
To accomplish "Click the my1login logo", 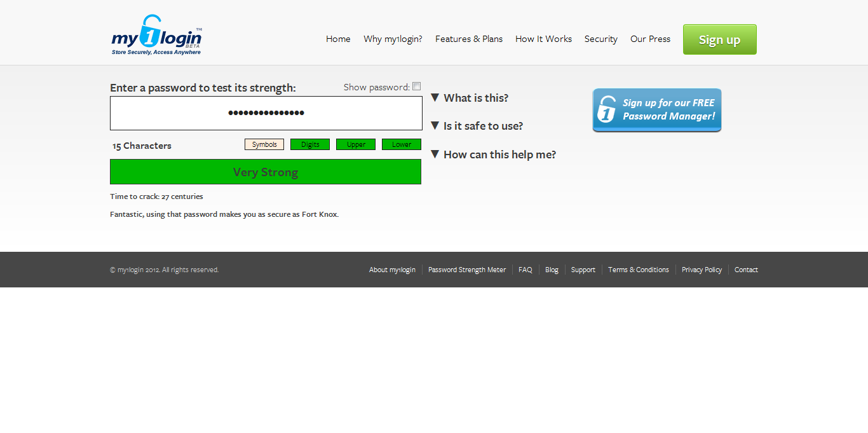I will (156, 36).
